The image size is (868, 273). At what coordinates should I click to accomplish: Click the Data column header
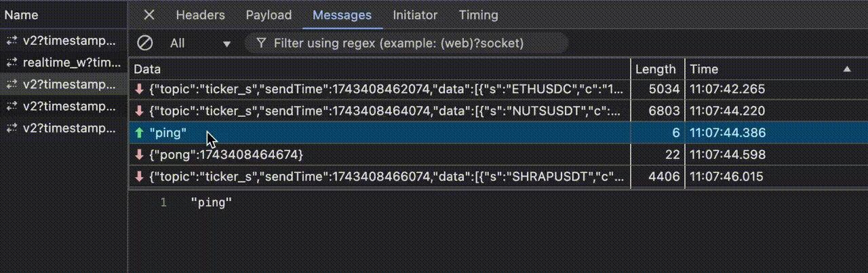[380, 69]
